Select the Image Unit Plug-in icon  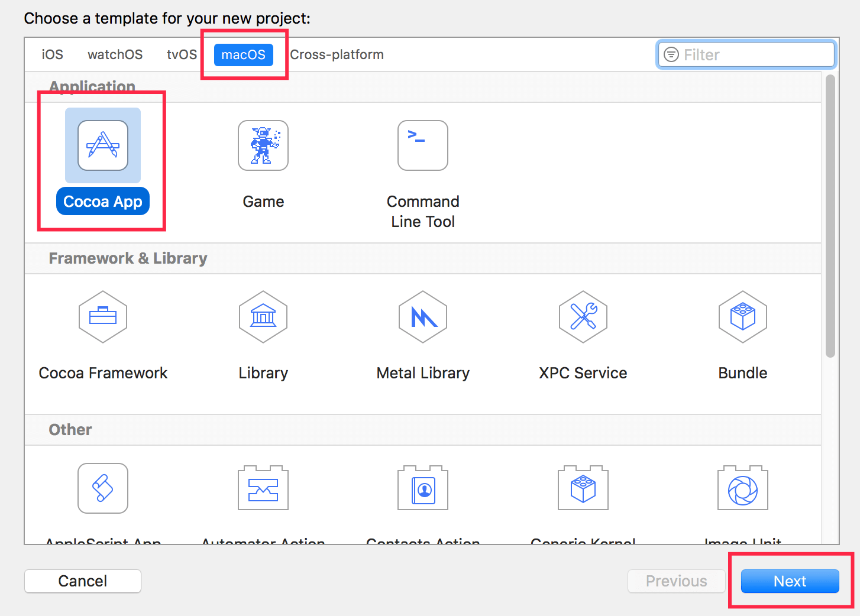[x=743, y=488]
